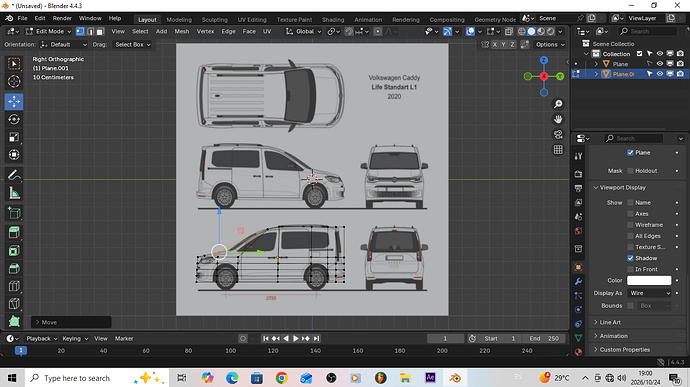Select the Inset Faces tool
Image resolution: width=690 pixels, height=387 pixels.
point(14,251)
